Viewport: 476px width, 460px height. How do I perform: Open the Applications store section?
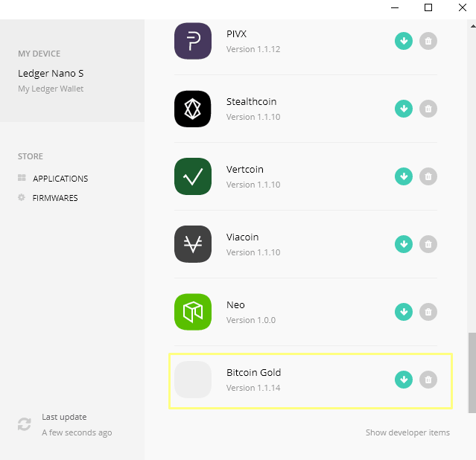[x=60, y=179]
